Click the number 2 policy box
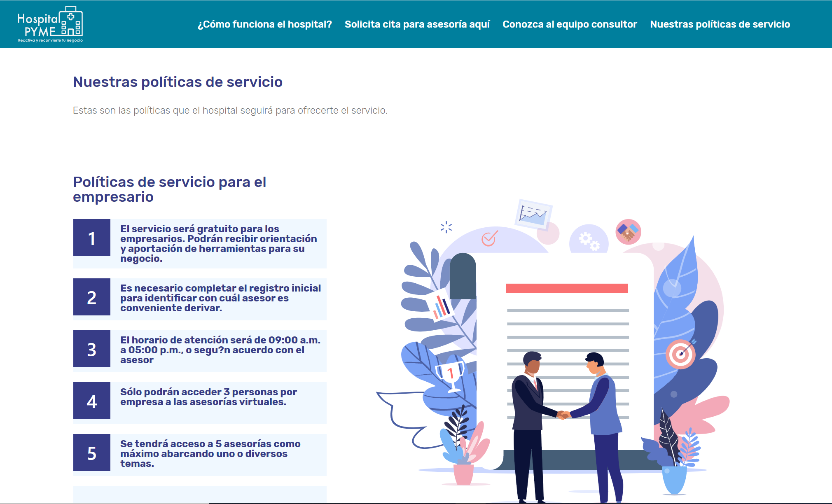Viewport: 832px width, 504px height. [92, 297]
